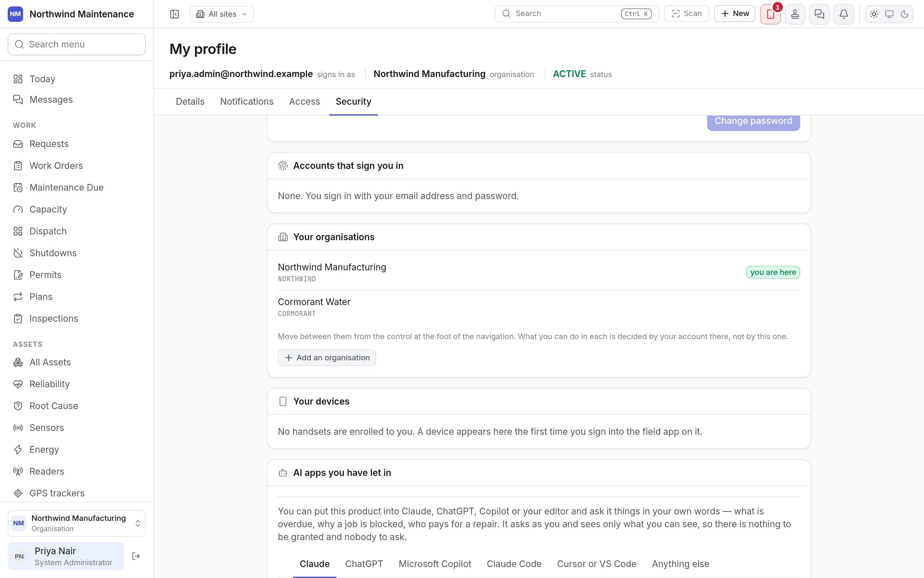Switch to the Access tab
This screenshot has width=924, height=578.
pos(304,101)
